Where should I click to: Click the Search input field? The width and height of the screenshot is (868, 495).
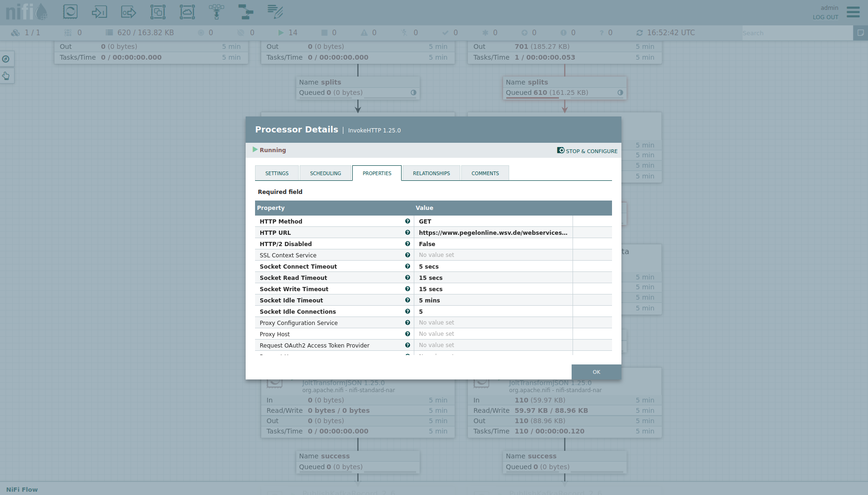click(797, 33)
